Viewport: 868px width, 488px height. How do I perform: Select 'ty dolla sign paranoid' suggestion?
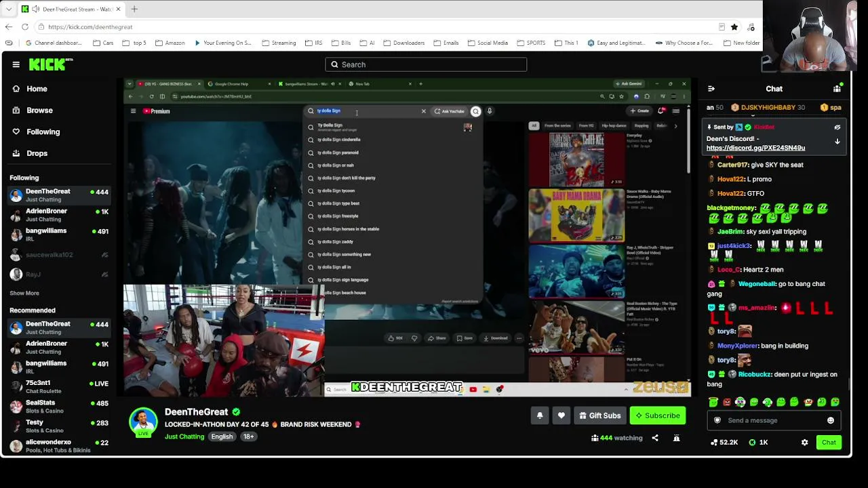coord(393,152)
